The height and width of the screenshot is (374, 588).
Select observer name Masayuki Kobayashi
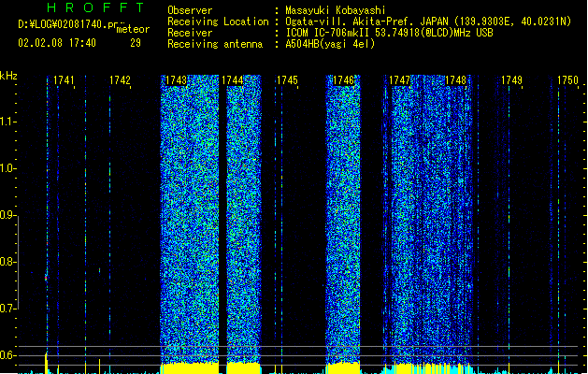coord(336,10)
